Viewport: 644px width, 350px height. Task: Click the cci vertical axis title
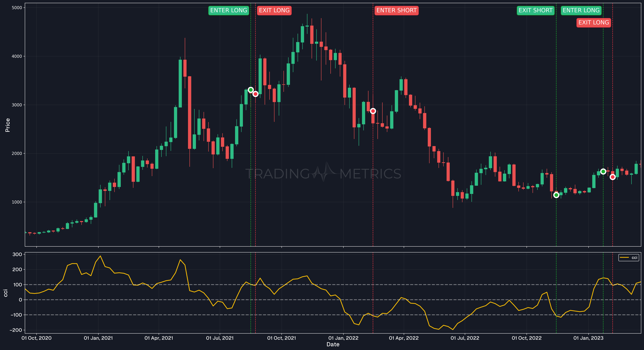(6, 293)
